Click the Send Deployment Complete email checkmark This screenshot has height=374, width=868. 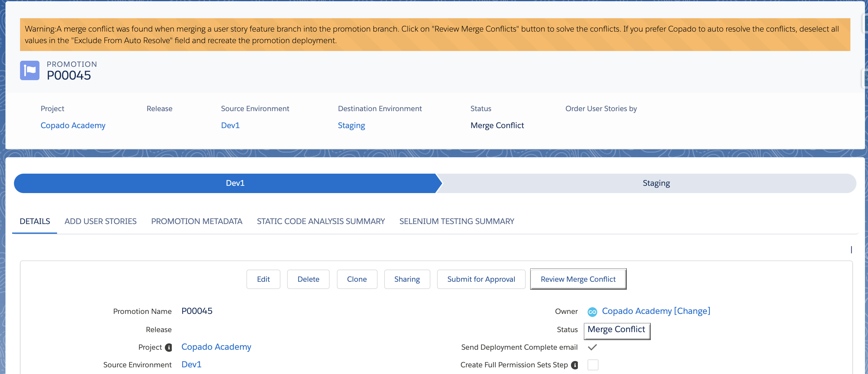pos(592,347)
